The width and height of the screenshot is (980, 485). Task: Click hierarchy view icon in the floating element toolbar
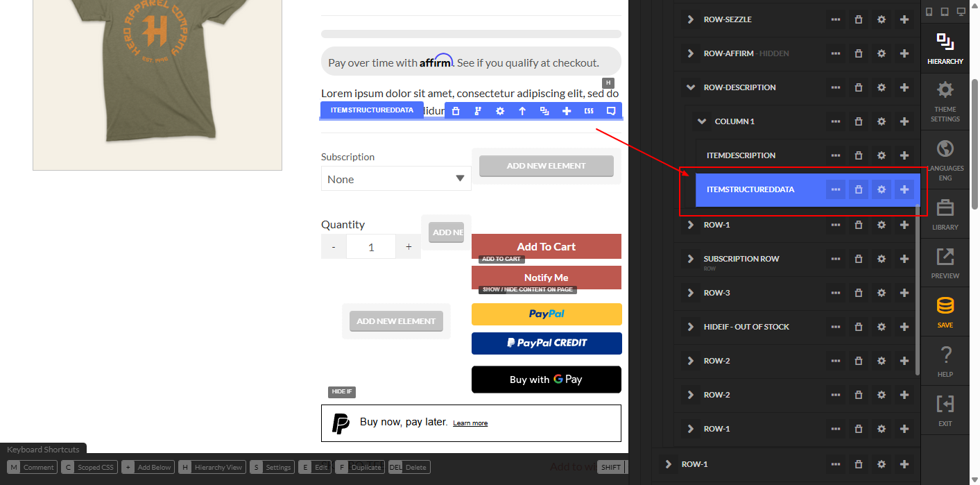tap(544, 111)
